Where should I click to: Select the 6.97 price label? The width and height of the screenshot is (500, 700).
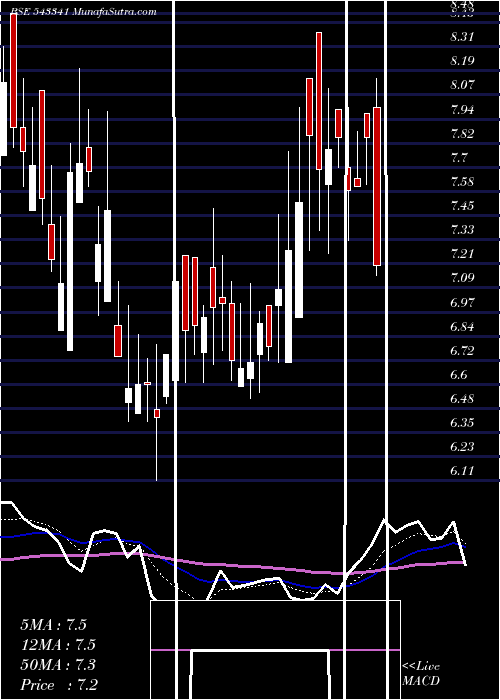462,302
